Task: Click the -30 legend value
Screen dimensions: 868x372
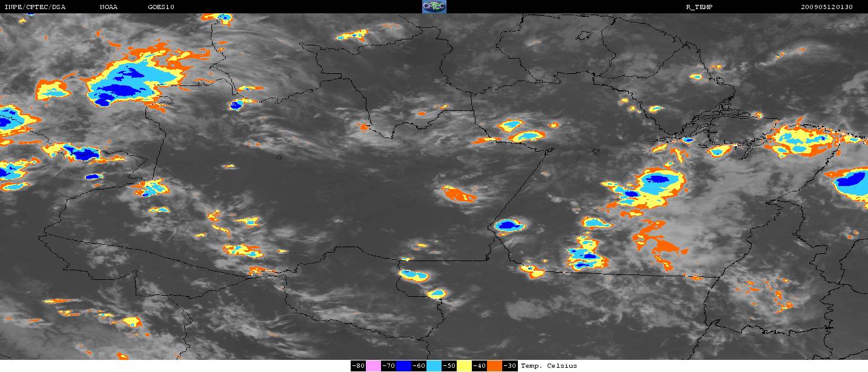Action: tap(510, 366)
